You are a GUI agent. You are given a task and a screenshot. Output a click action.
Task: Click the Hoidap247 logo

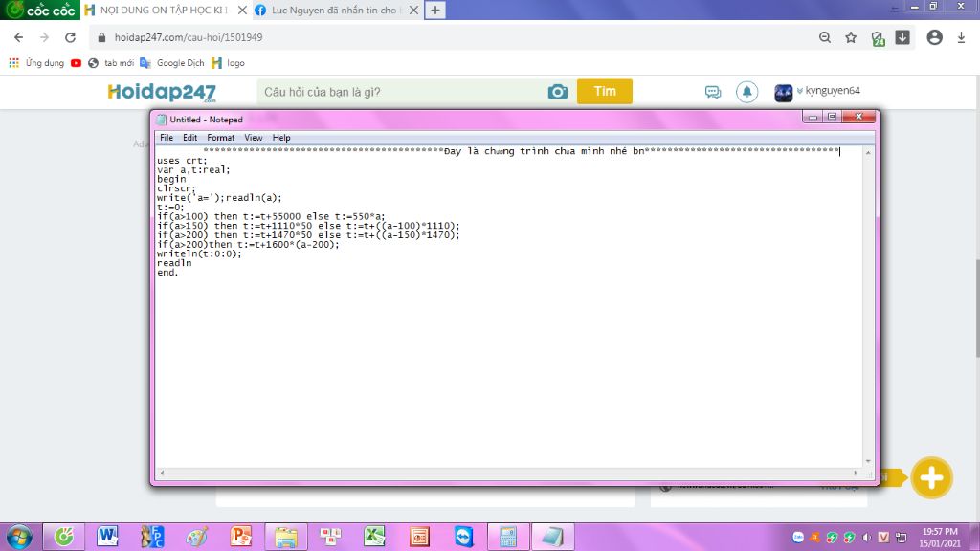pyautogui.click(x=162, y=93)
